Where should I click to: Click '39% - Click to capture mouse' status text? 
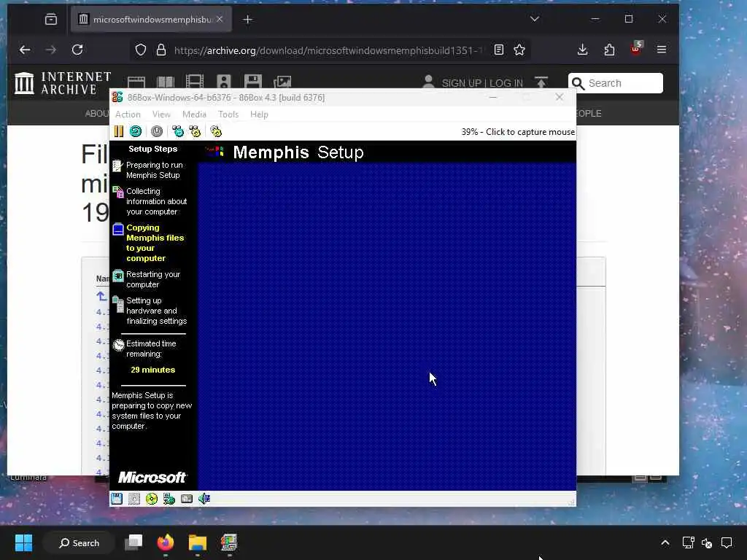click(x=518, y=132)
